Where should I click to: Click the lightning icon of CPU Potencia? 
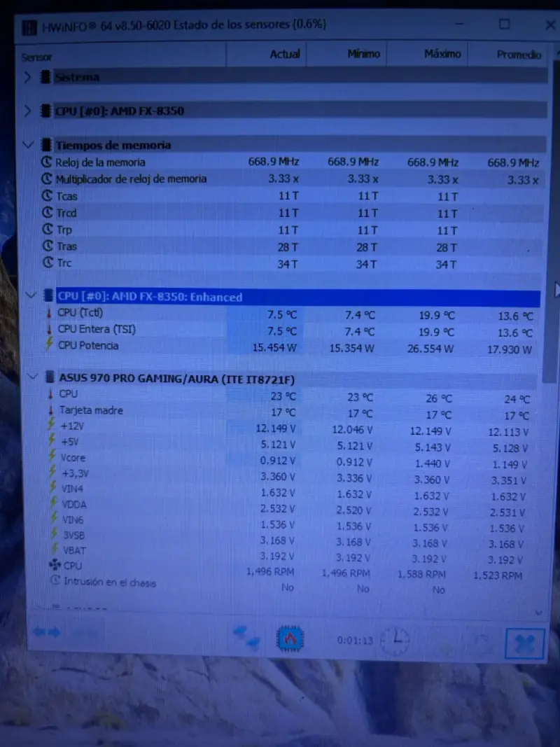(50, 344)
